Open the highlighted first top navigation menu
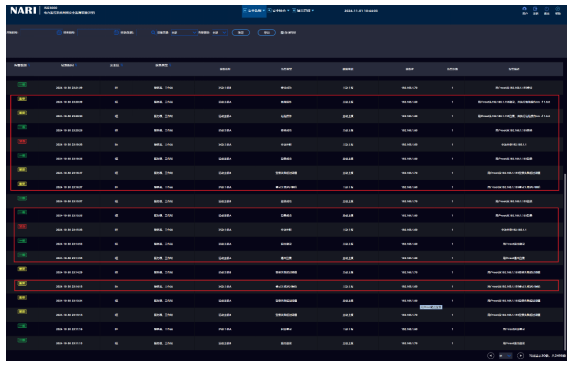The height and width of the screenshot is (368, 572). point(254,11)
